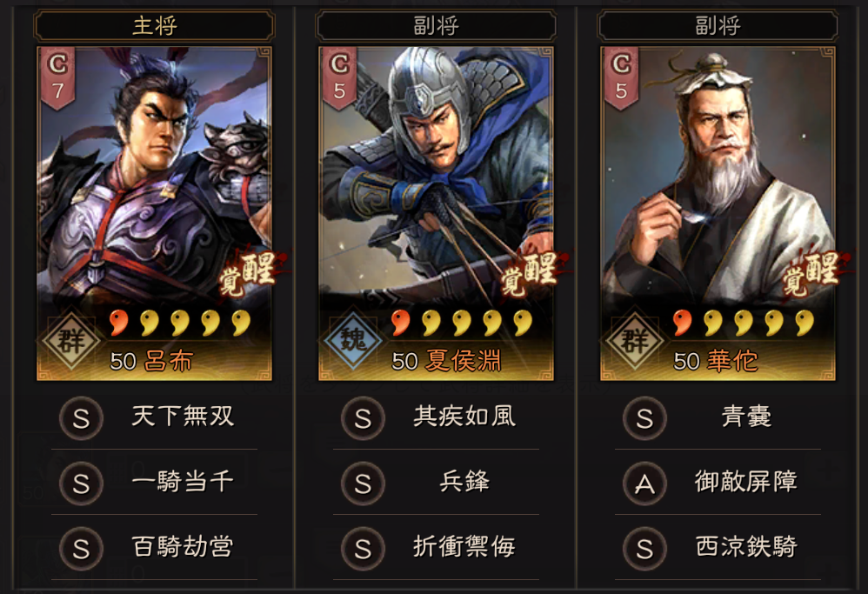Click the S rank icon beside 天下無双

pos(82,418)
